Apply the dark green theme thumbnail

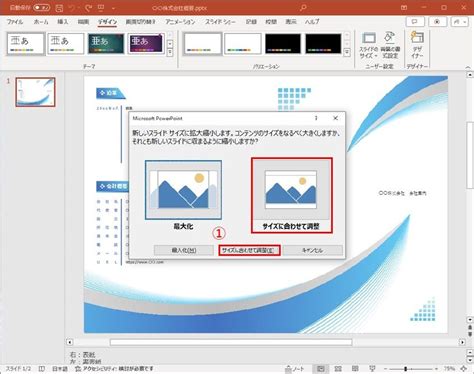106,43
